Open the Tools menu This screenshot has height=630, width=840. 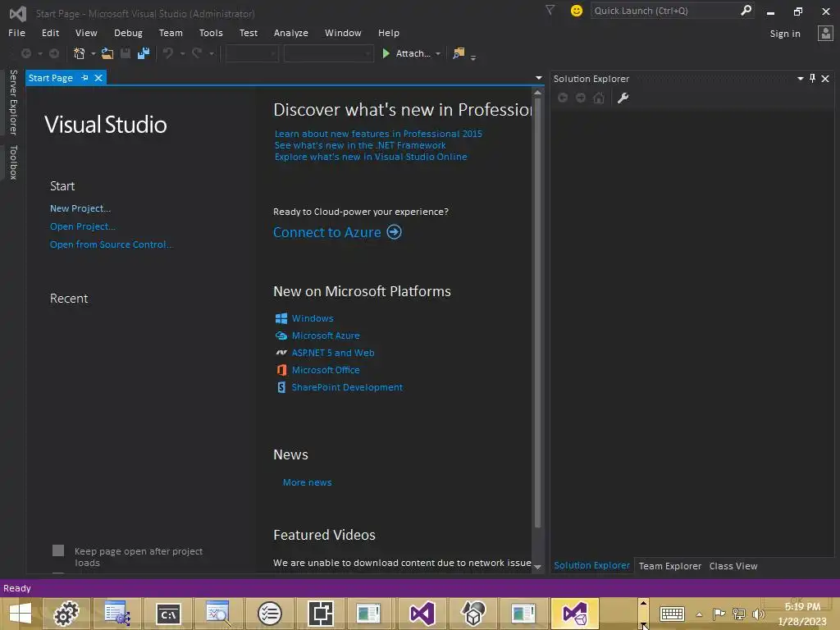211,33
